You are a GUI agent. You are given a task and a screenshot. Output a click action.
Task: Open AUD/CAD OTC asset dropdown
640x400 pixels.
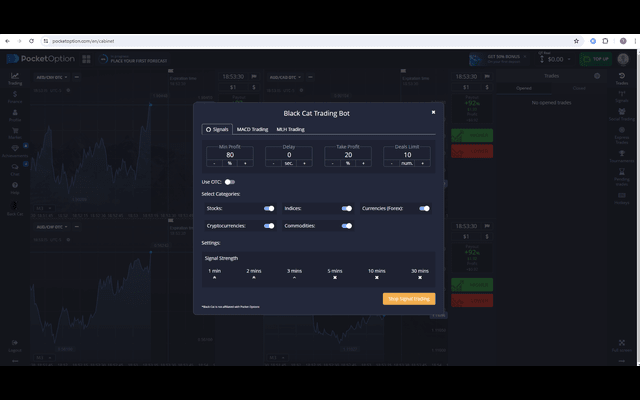click(x=285, y=77)
